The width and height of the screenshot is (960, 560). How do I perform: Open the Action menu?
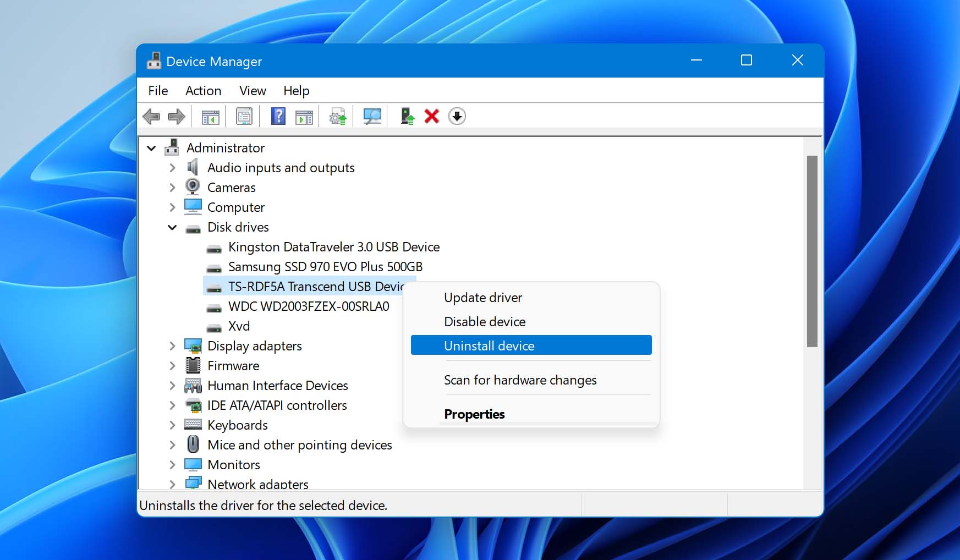(x=203, y=90)
